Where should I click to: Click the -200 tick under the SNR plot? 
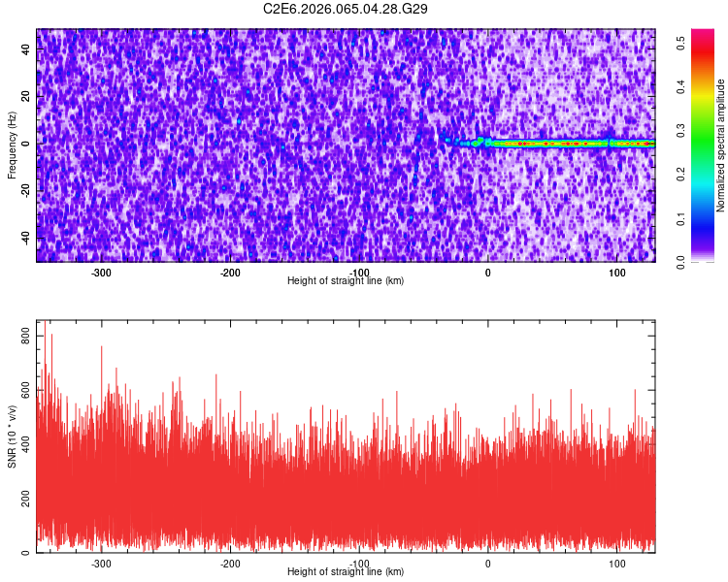click(230, 564)
